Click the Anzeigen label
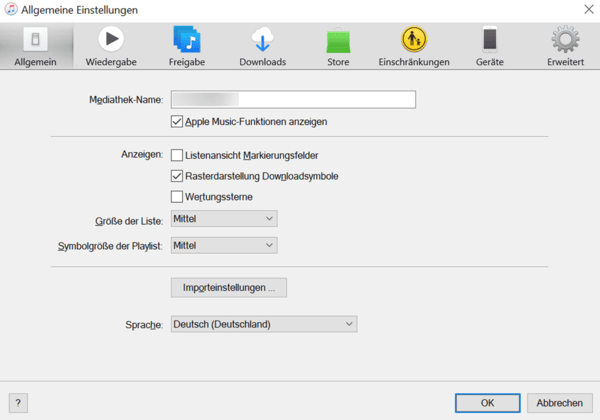 coord(142,155)
